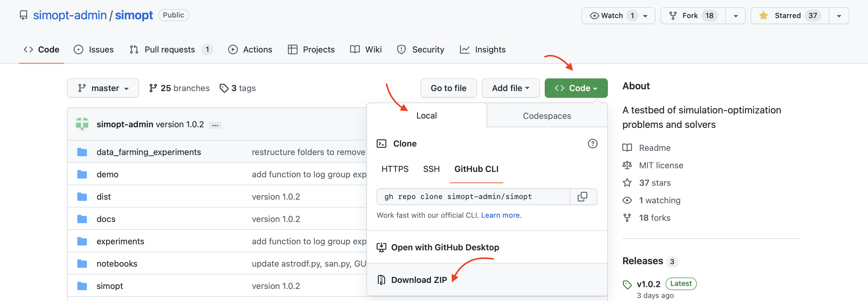Open the Add file dropdown
The height and width of the screenshot is (301, 868).
pyautogui.click(x=510, y=88)
